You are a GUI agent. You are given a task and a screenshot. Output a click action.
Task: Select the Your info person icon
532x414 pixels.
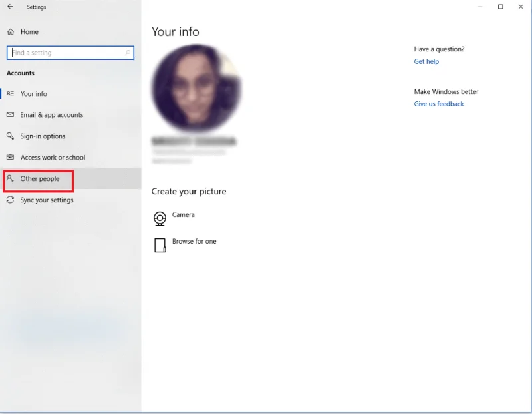click(11, 94)
